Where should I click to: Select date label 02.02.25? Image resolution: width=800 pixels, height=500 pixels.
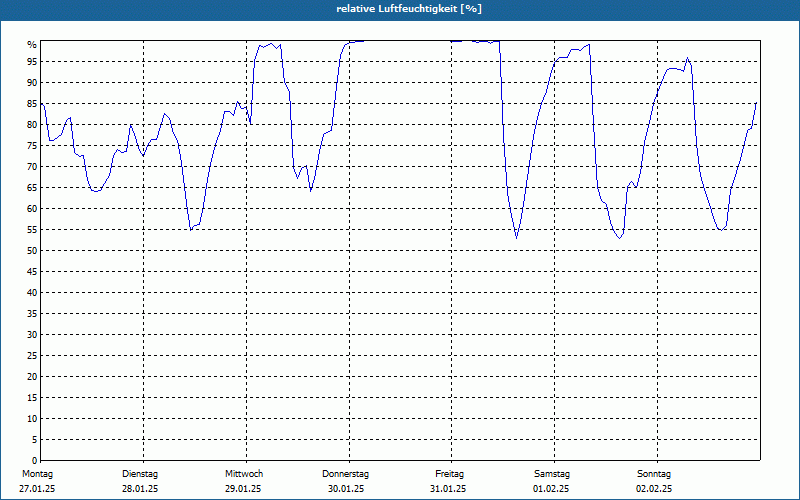(x=654, y=489)
